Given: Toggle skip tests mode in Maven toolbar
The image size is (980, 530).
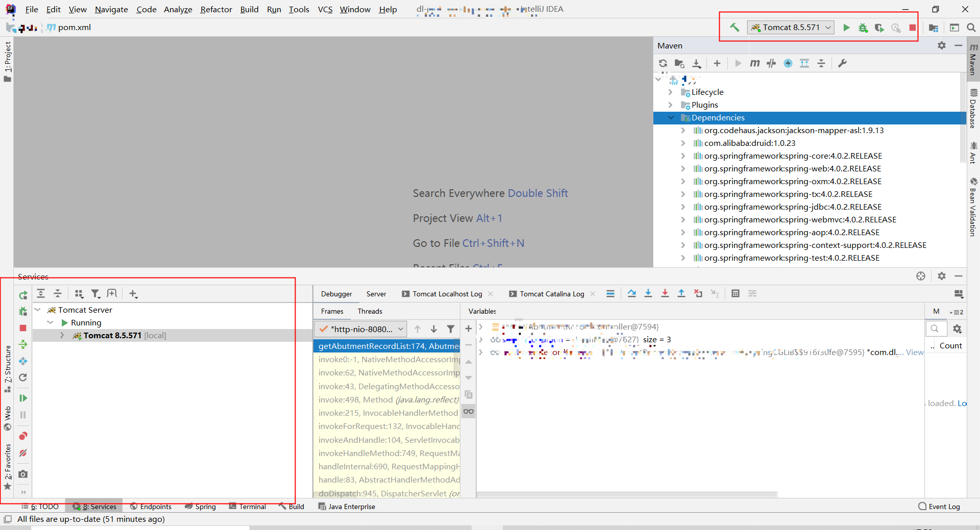Looking at the screenshot, I should (x=788, y=63).
